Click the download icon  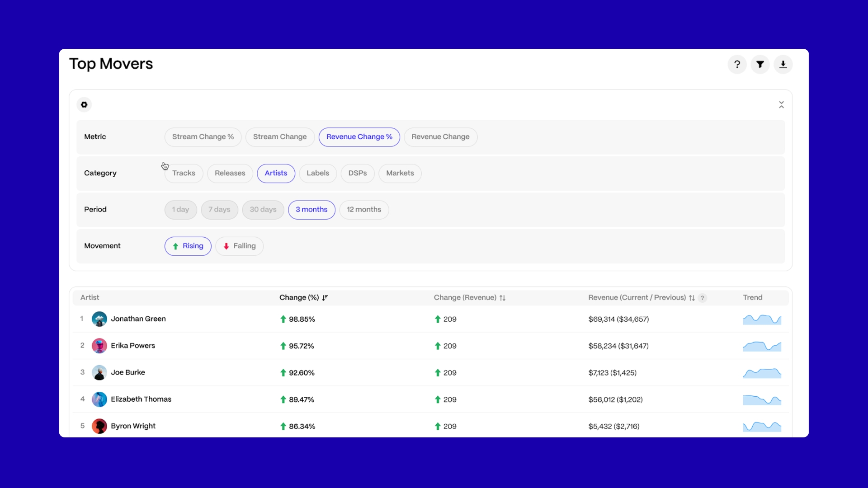point(783,65)
